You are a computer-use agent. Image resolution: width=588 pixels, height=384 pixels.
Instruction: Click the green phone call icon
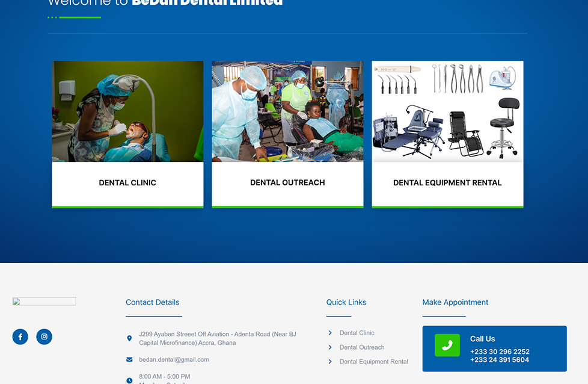[x=447, y=345]
